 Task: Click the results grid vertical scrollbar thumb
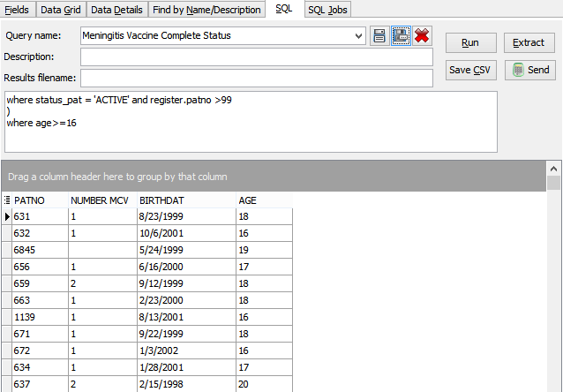click(554, 183)
